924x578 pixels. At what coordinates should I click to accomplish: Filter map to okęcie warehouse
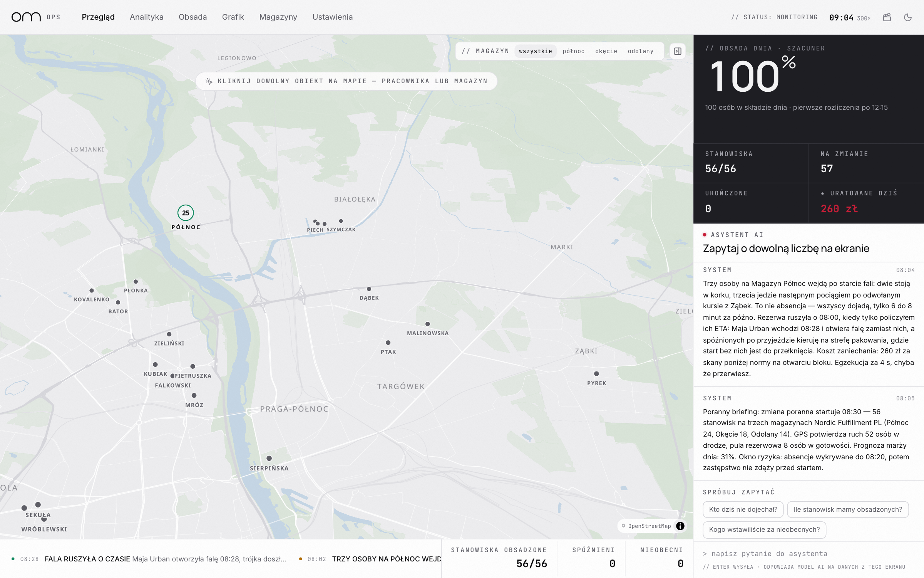click(x=606, y=51)
